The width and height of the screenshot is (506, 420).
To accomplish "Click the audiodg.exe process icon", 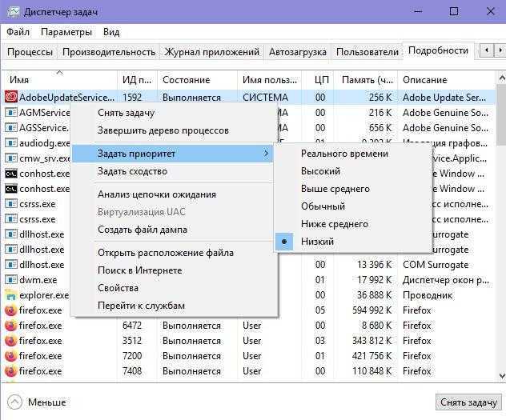I will (10, 142).
